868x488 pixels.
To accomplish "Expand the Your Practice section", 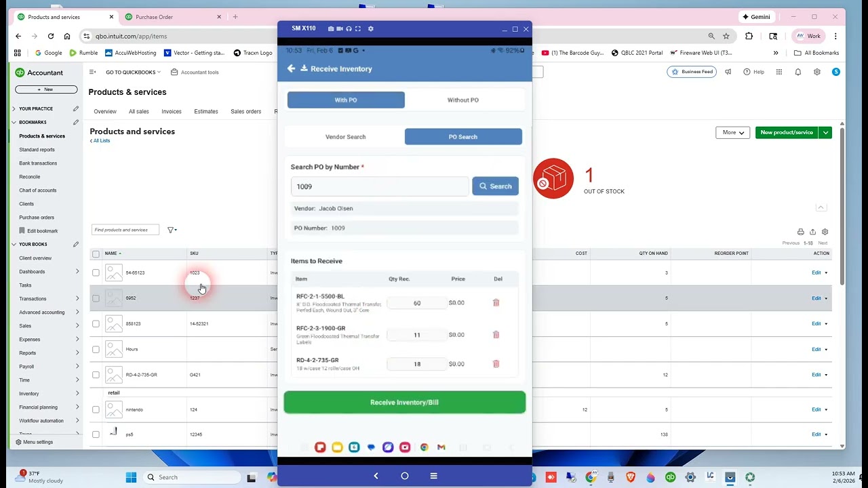I will (14, 108).
